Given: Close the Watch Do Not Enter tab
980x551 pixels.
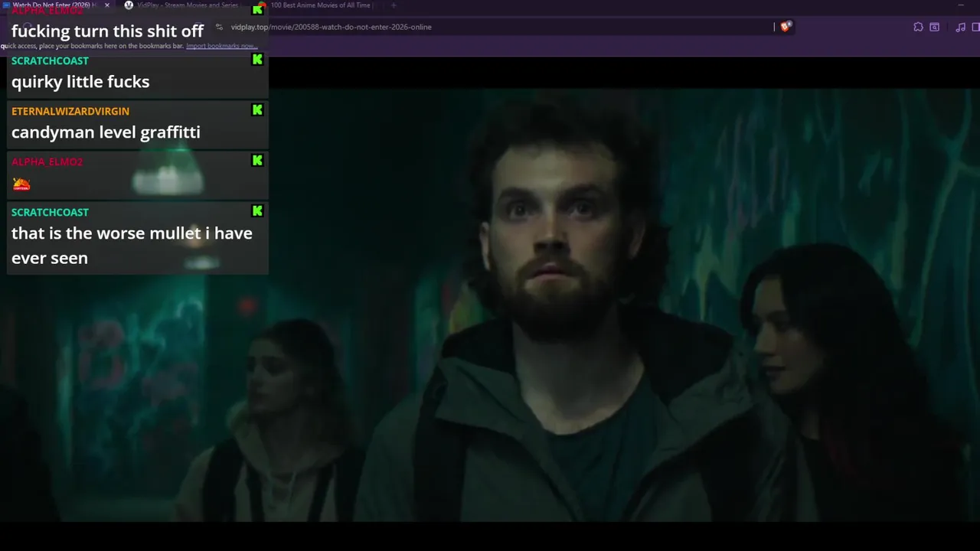Looking at the screenshot, I should click(x=107, y=5).
